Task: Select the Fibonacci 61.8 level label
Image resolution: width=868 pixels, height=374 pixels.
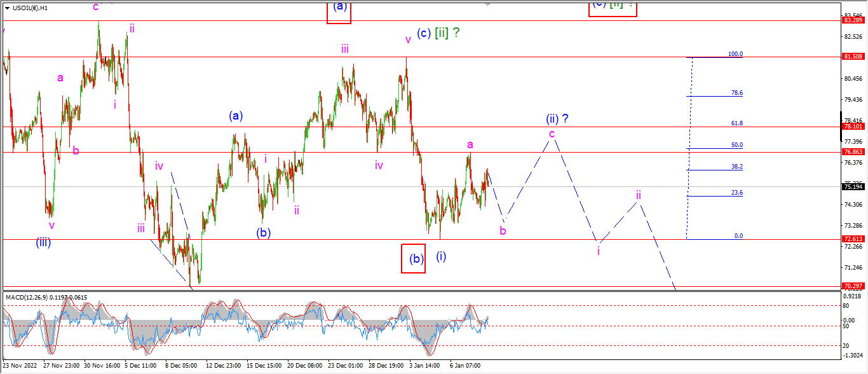Action: [x=737, y=123]
